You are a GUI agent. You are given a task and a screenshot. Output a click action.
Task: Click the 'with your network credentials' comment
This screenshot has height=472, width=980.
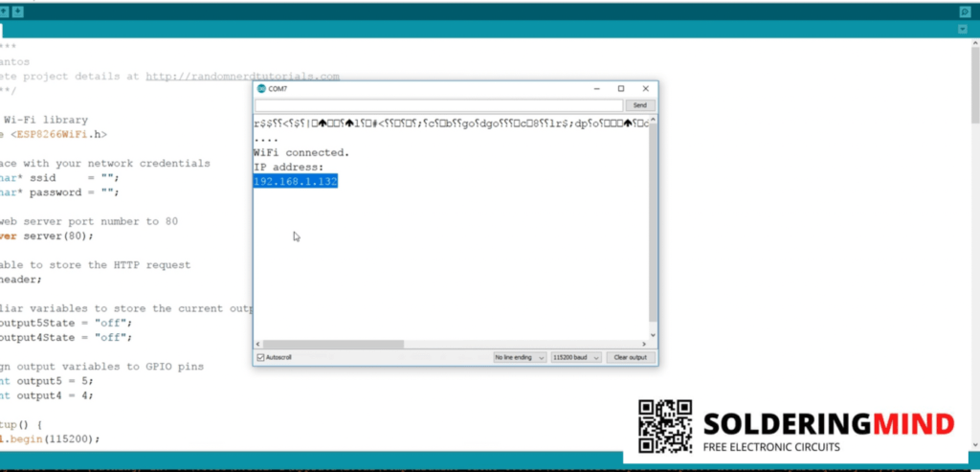point(117,163)
